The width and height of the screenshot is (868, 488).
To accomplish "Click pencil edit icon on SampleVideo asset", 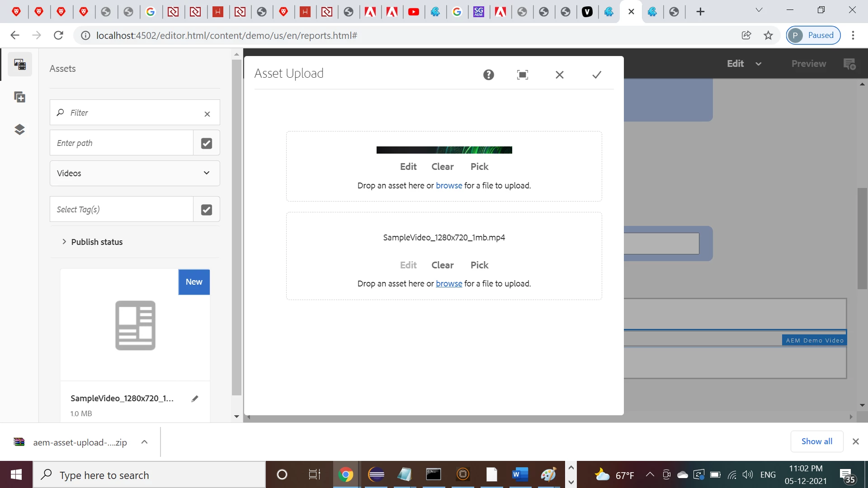I will click(x=195, y=399).
